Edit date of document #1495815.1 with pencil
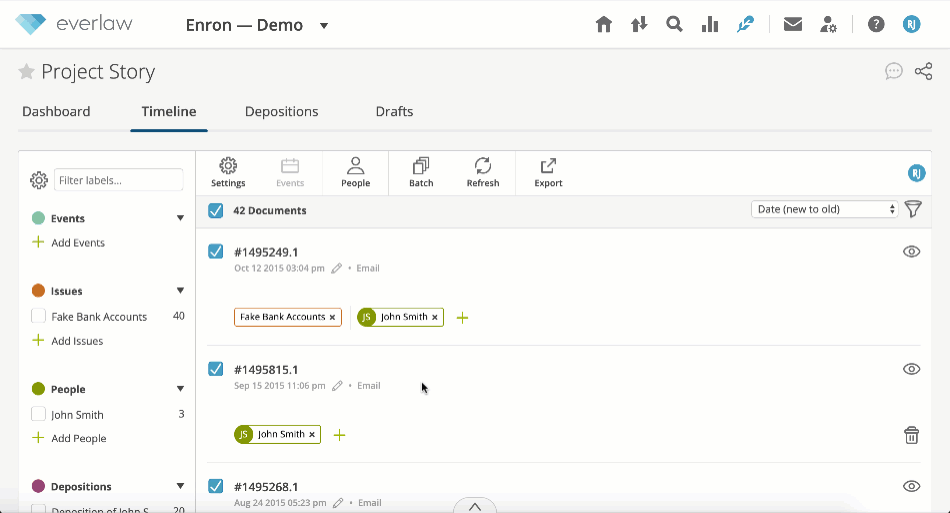Viewport: 950px width, 513px height. [x=337, y=385]
